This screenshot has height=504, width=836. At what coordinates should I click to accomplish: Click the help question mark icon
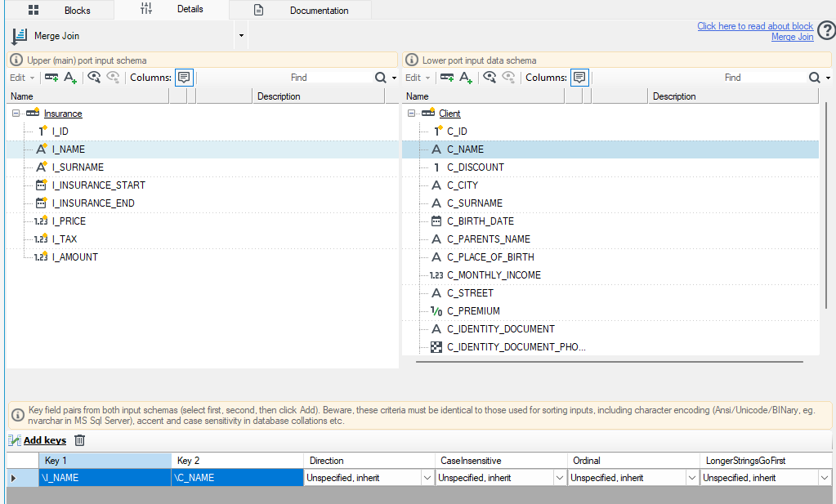pos(827,30)
